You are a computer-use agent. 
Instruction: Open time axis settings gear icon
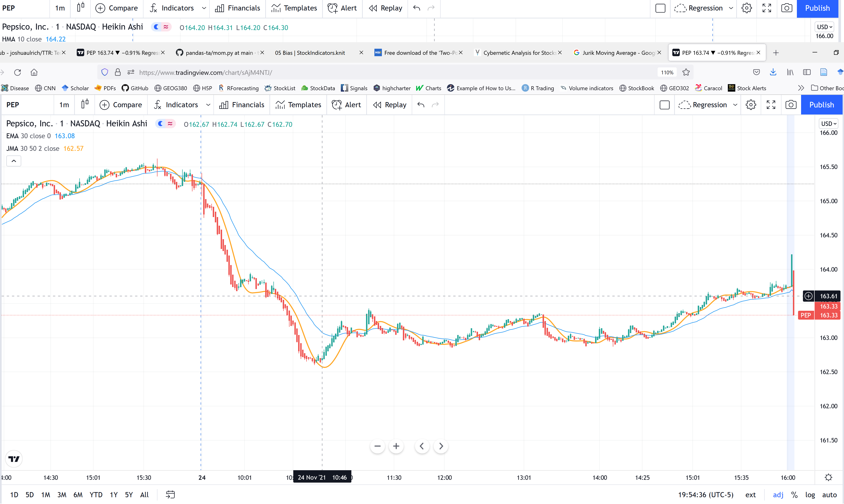pos(829,477)
